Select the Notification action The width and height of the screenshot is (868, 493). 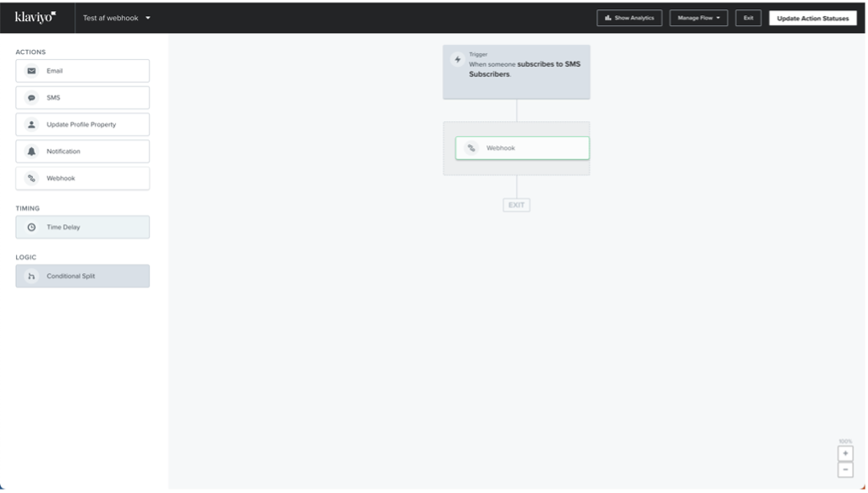(x=82, y=151)
